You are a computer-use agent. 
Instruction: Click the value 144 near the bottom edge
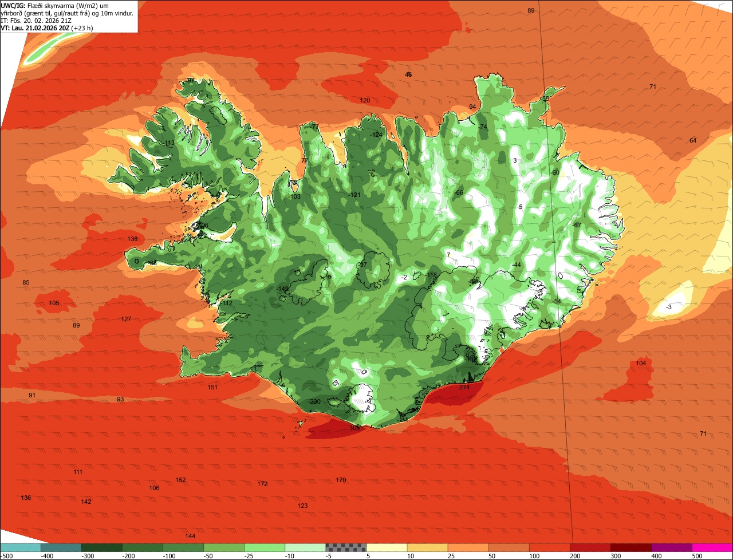pyautogui.click(x=190, y=537)
